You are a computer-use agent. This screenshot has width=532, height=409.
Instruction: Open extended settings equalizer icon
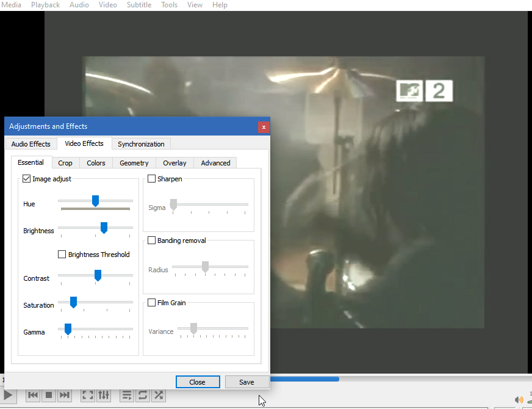[x=104, y=395]
